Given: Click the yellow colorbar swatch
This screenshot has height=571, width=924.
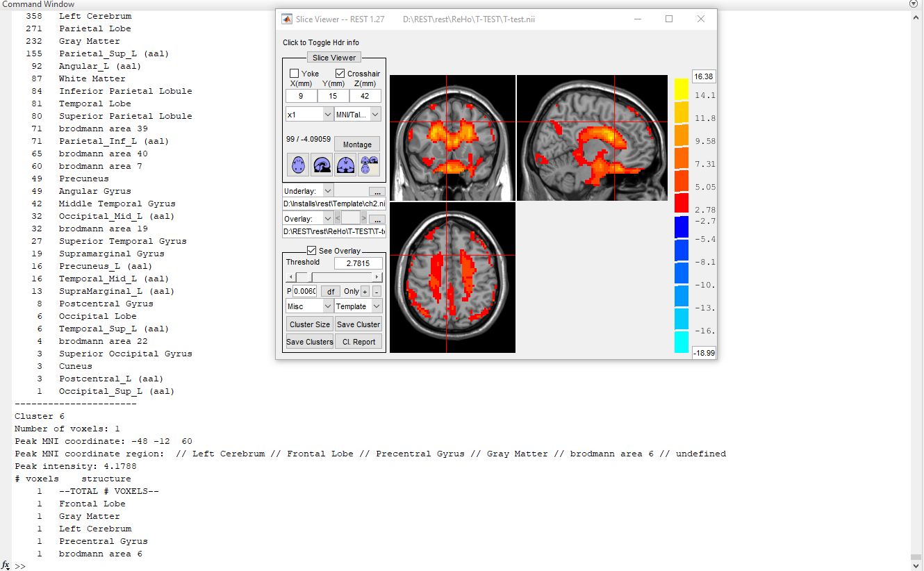Looking at the screenshot, I should pyautogui.click(x=682, y=90).
